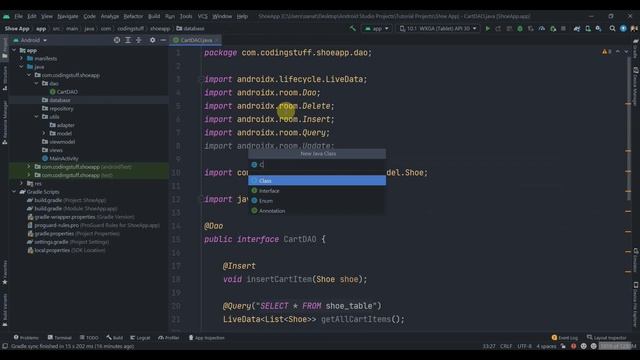Image resolution: width=640 pixels, height=360 pixels.
Task: Click the Collapse All icon in Project panel
Action: point(139,40)
